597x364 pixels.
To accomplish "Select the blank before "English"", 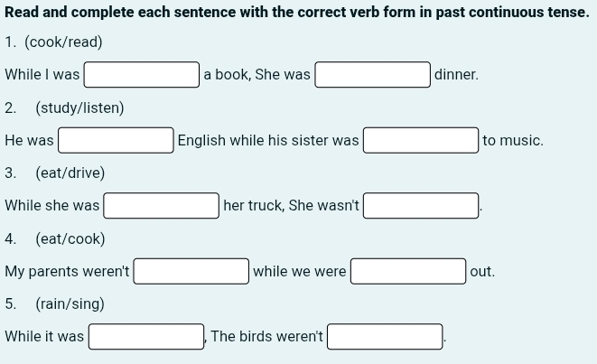I will 117,141.
